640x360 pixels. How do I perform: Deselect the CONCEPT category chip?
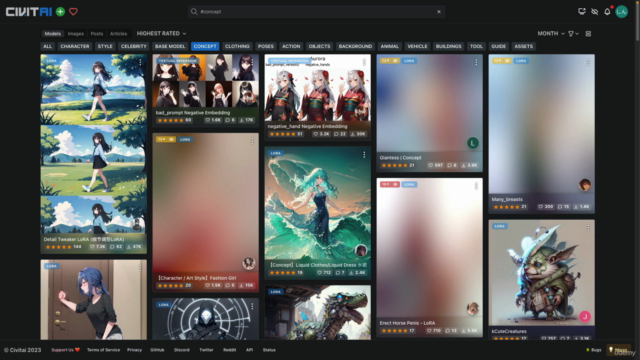[205, 47]
